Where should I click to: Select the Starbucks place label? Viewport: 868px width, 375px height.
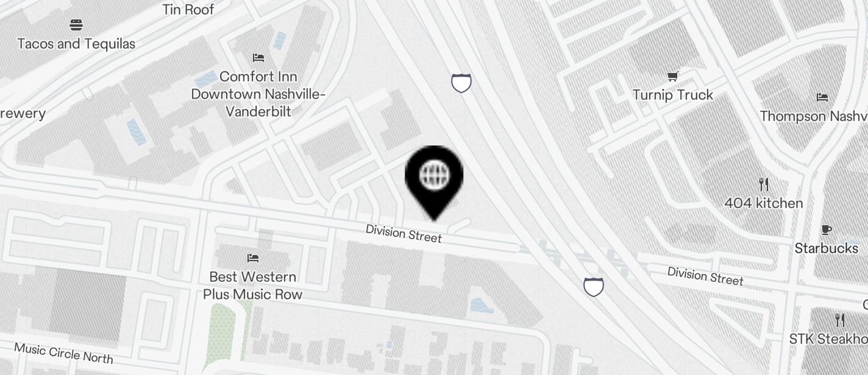827,248
